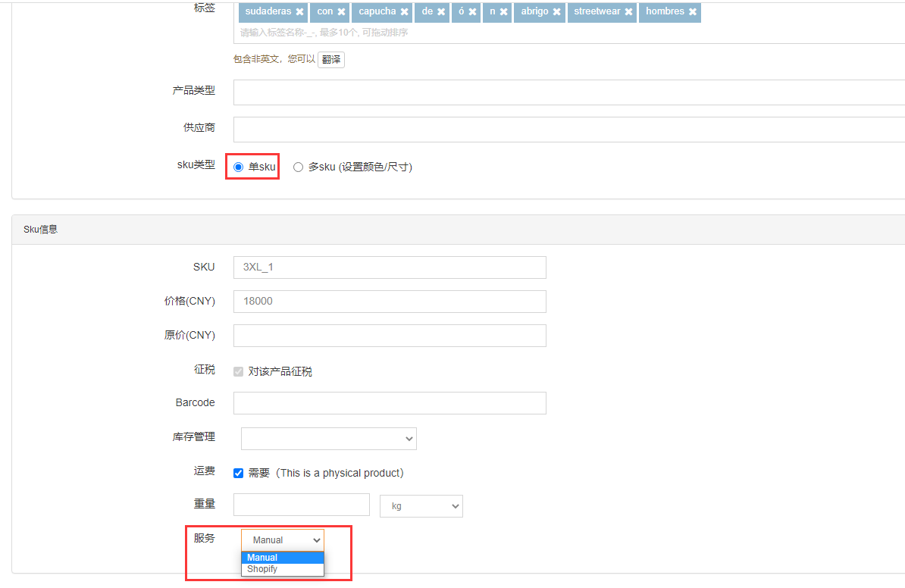Remove the 'con' tag via its x icon
The image size is (905, 588).
point(341,12)
